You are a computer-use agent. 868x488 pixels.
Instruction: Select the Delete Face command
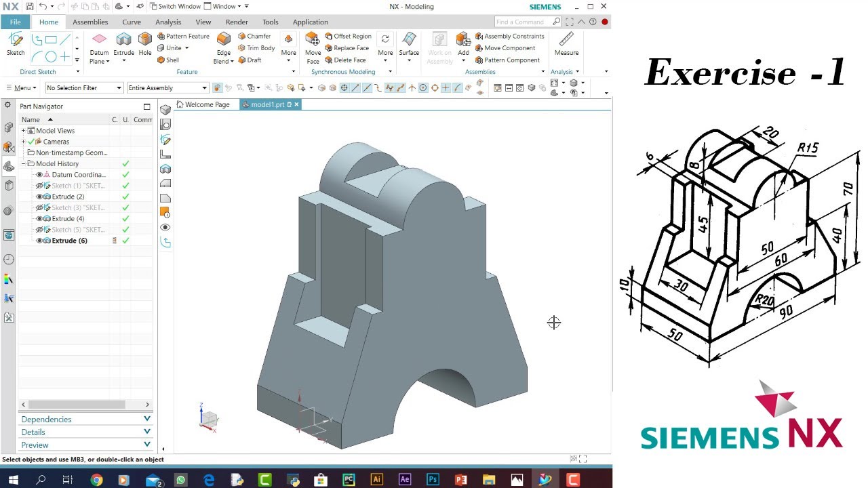click(345, 60)
